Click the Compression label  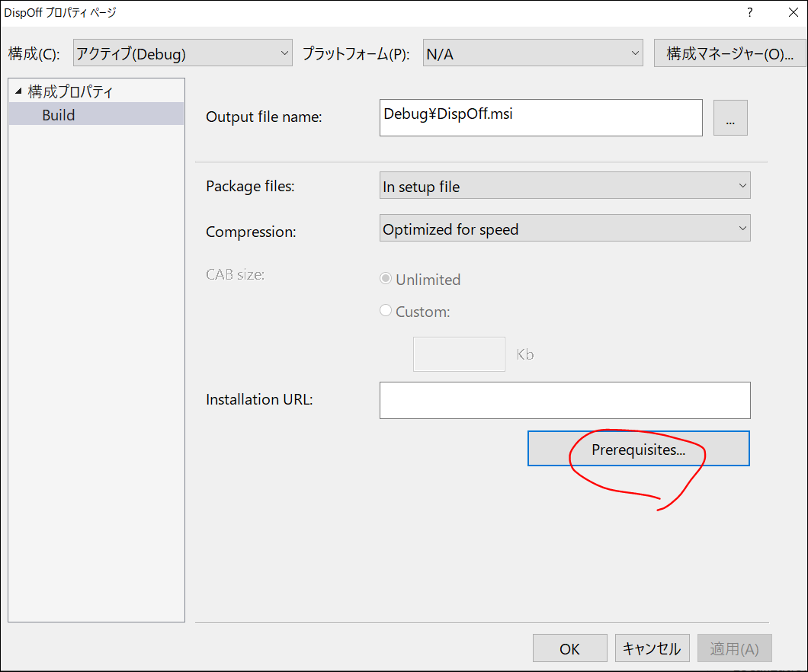click(251, 232)
